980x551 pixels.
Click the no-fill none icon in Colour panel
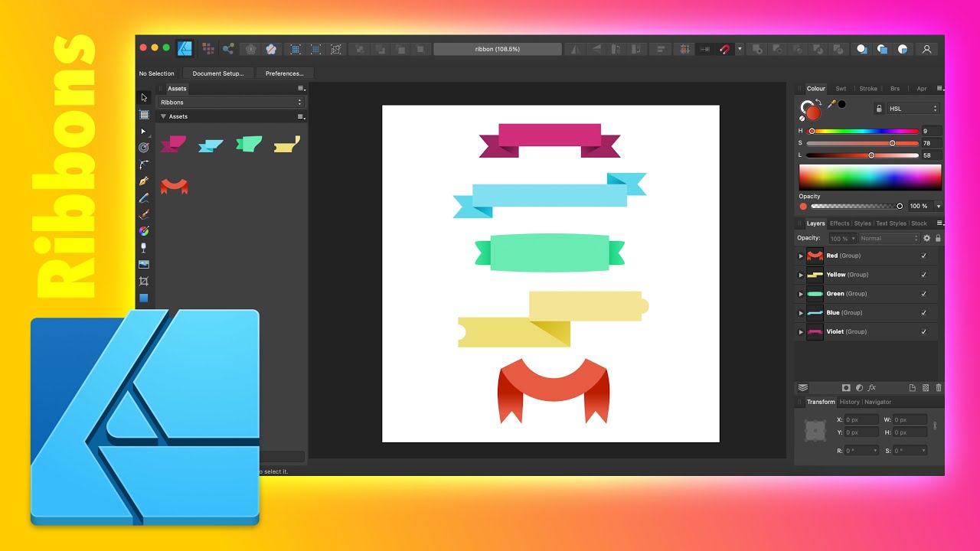[x=802, y=118]
